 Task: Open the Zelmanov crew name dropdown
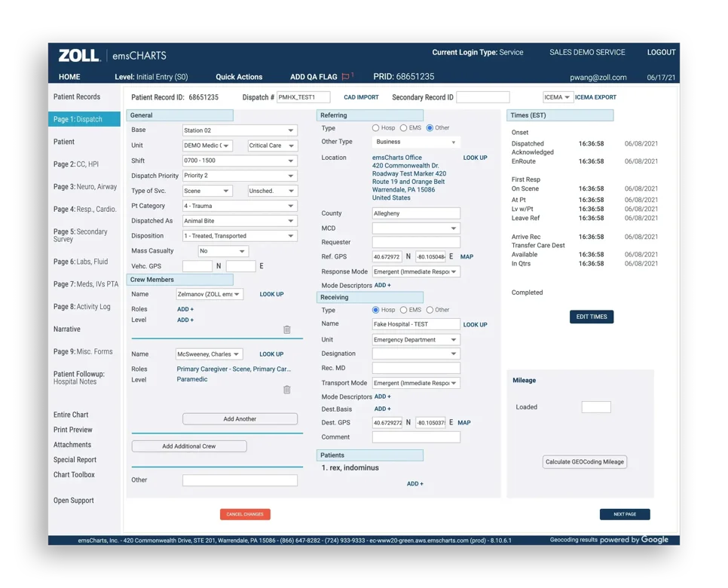coord(209,294)
